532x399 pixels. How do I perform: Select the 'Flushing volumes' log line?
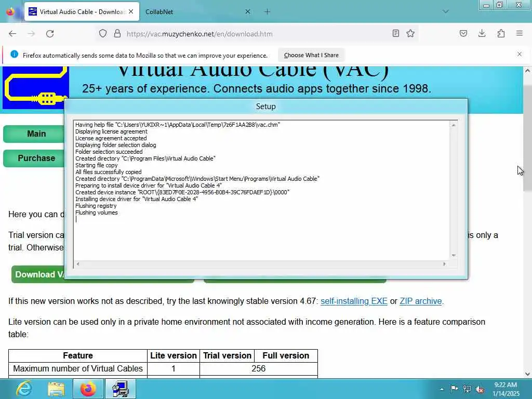coord(96,212)
